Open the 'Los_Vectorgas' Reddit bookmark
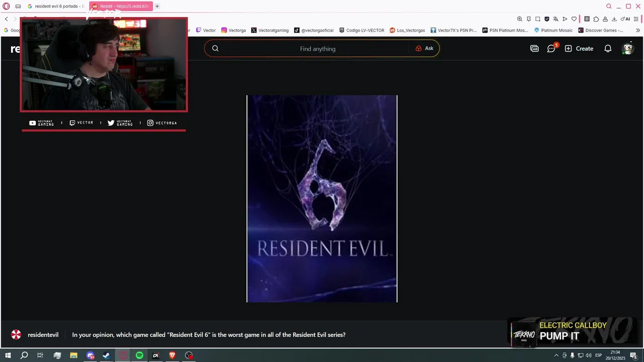644x362 pixels. 407,30
